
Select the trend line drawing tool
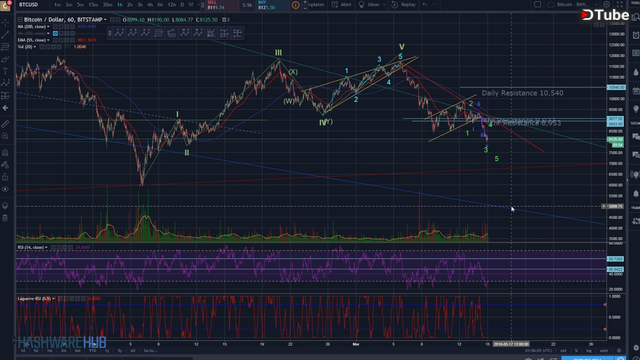pos(5,35)
